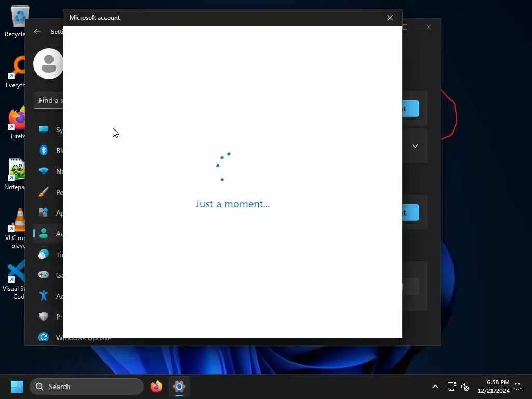Focus the Find a setting search box
The width and height of the screenshot is (532, 399).
pos(48,100)
